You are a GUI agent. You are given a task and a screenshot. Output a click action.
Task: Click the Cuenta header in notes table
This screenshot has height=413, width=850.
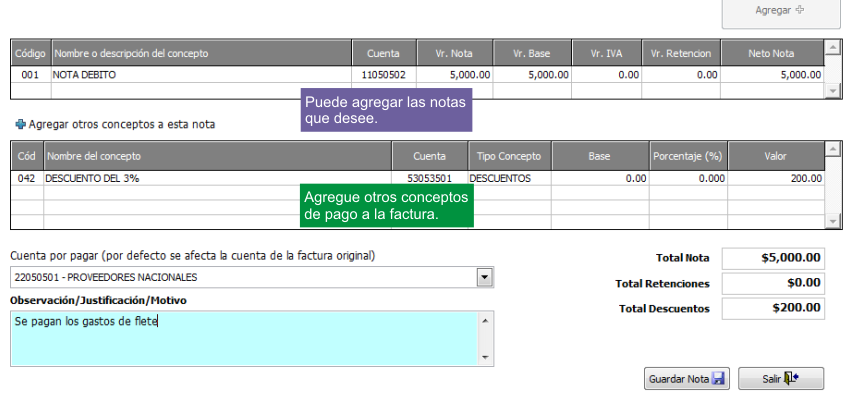[x=384, y=53]
